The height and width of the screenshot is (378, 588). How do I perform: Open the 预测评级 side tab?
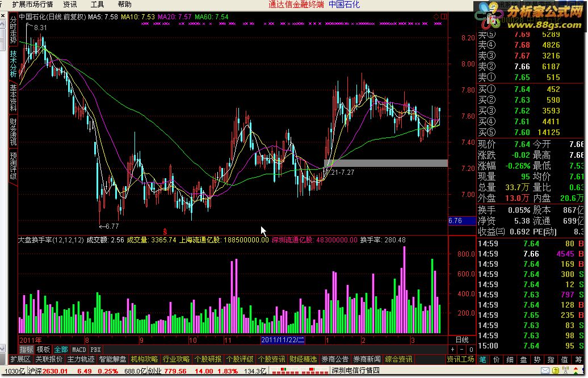(x=13, y=166)
